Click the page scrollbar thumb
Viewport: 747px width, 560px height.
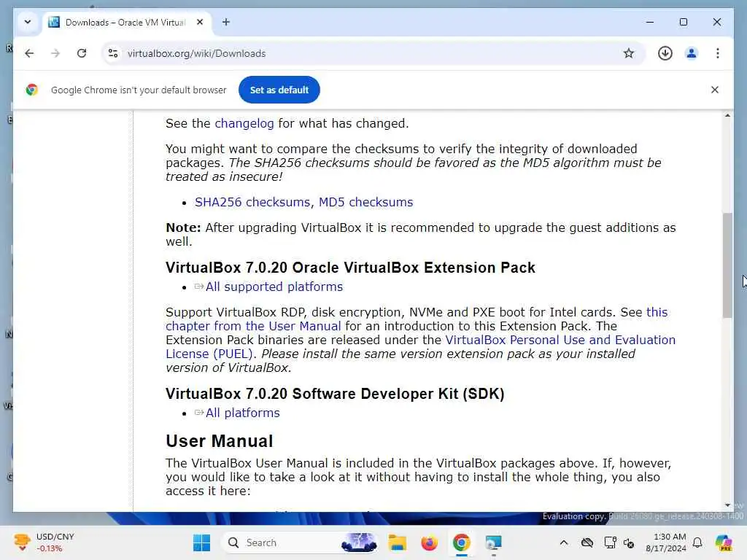[x=727, y=265]
